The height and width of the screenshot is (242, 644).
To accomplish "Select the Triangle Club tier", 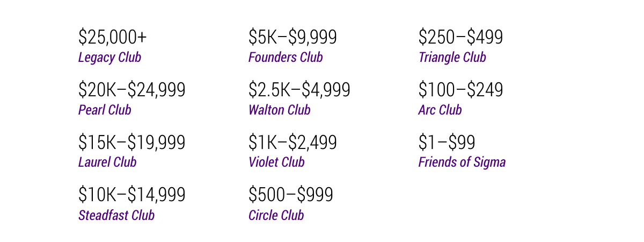I will tap(452, 58).
